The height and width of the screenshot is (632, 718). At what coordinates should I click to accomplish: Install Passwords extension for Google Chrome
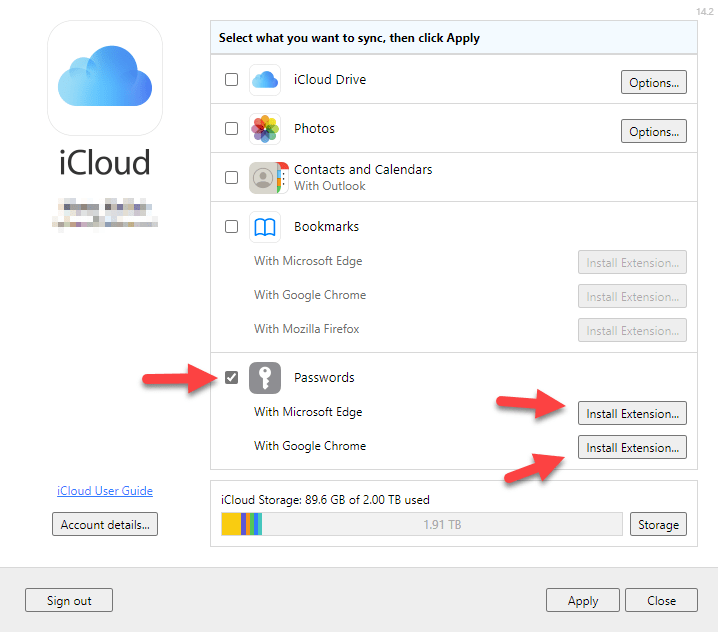[632, 447]
